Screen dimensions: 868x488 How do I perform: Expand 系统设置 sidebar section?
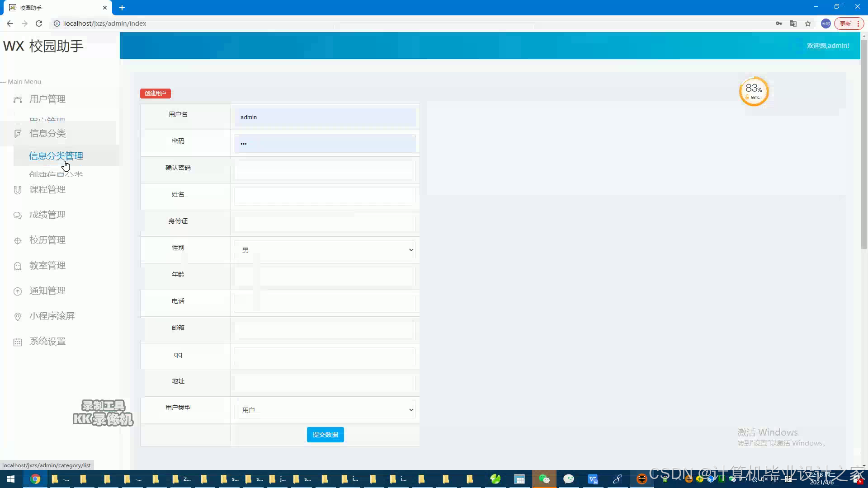[x=47, y=341]
